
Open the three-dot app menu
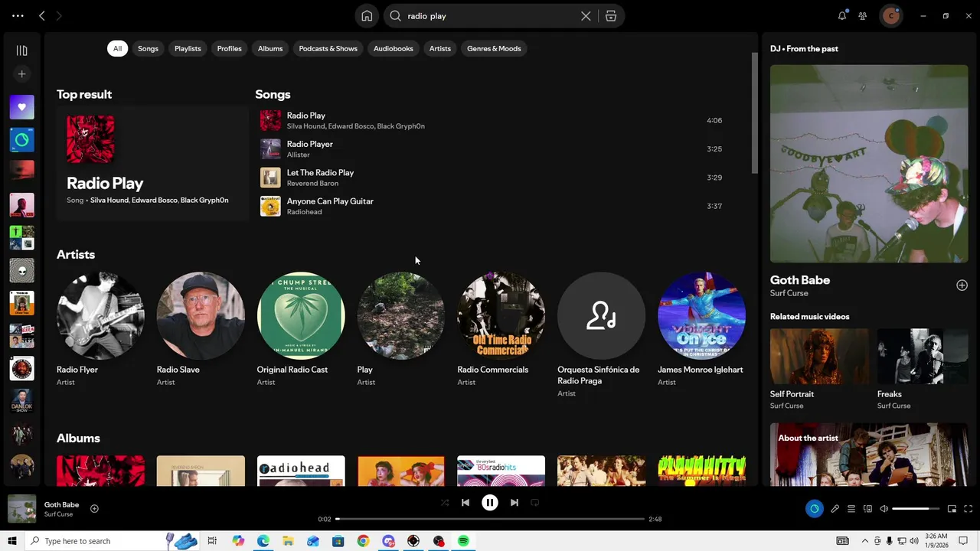click(18, 16)
